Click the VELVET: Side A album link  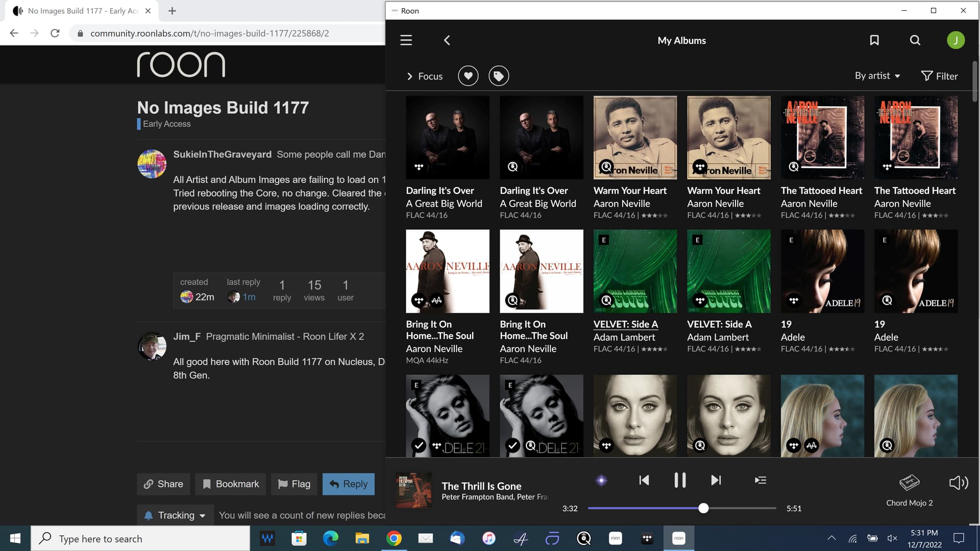(625, 324)
